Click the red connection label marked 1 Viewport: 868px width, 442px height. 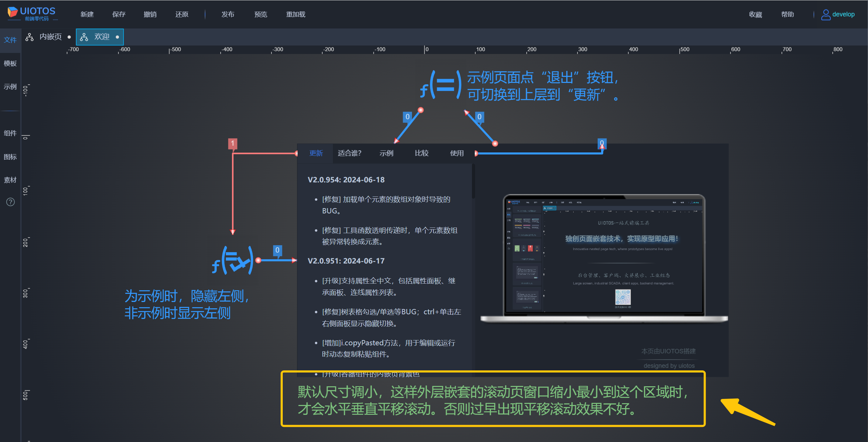click(x=232, y=144)
